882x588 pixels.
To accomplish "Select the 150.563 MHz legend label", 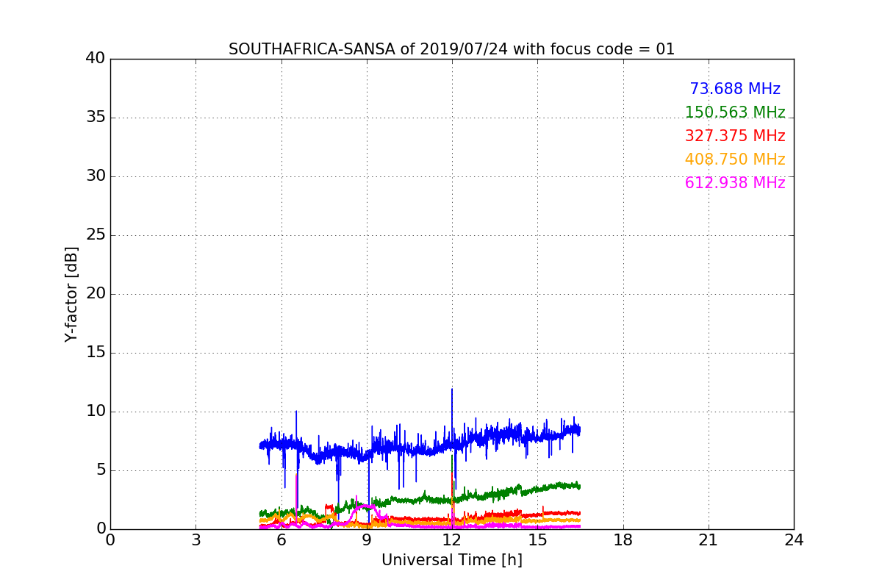I will pos(735,112).
